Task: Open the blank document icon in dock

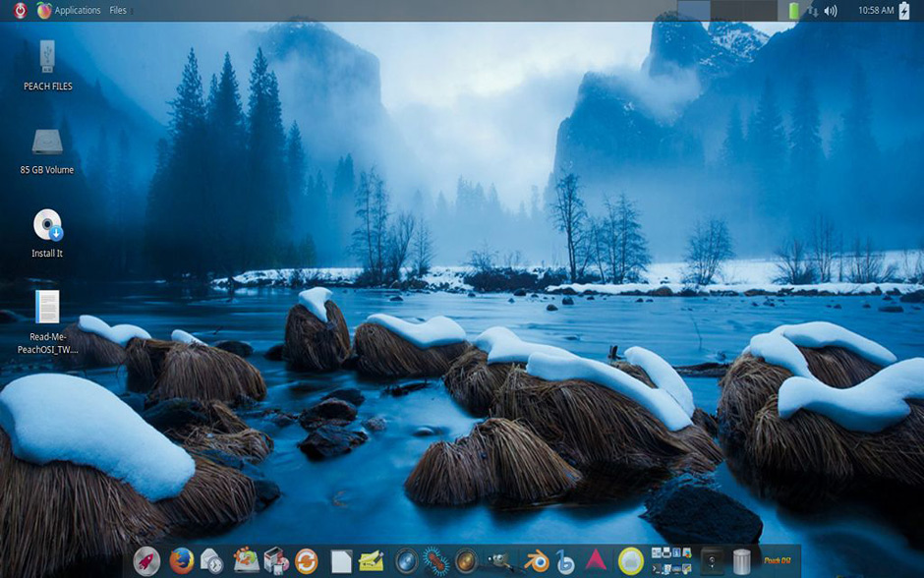Action: [x=341, y=561]
